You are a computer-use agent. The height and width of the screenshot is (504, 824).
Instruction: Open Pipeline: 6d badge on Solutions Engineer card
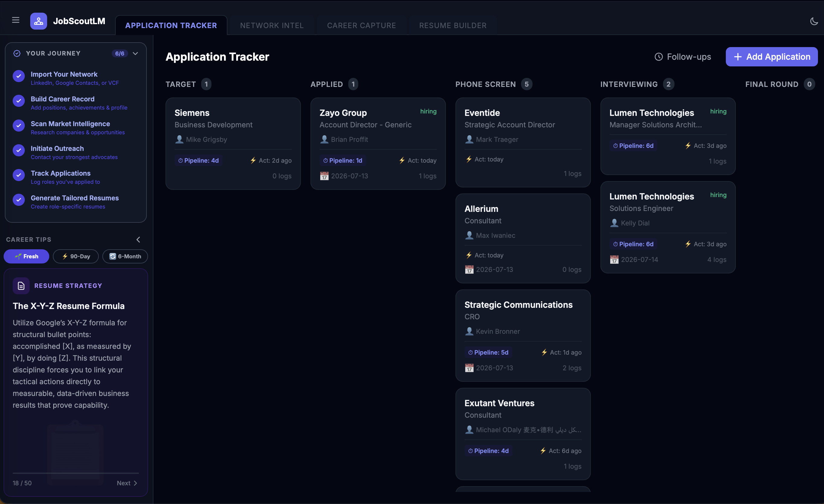[633, 244]
